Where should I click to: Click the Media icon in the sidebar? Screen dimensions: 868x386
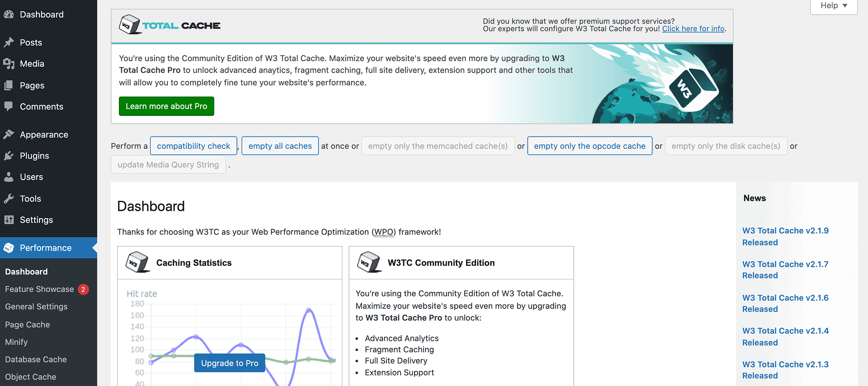coord(9,64)
